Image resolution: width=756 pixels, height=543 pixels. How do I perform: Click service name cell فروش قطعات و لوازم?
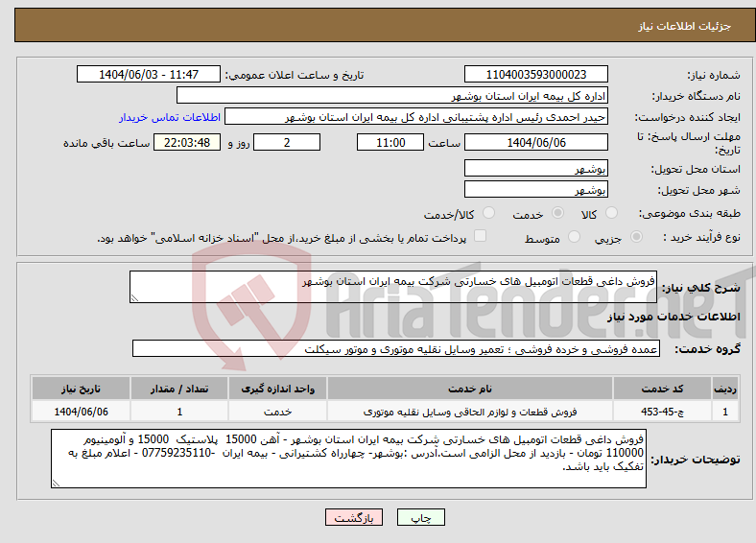click(x=470, y=412)
